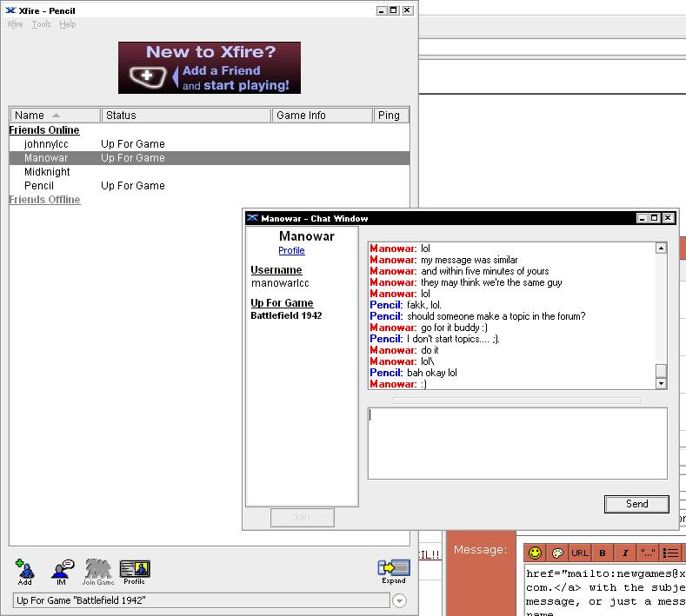Click the Expand icon
This screenshot has width=686, height=616.
click(394, 572)
